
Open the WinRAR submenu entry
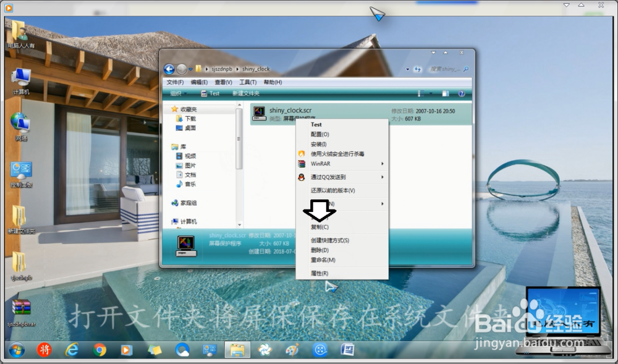click(x=342, y=164)
